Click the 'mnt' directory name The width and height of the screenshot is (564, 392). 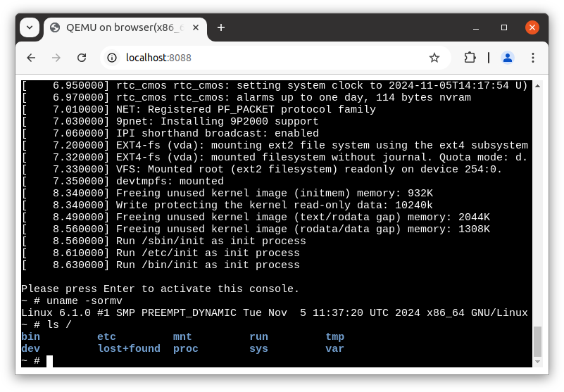(182, 336)
